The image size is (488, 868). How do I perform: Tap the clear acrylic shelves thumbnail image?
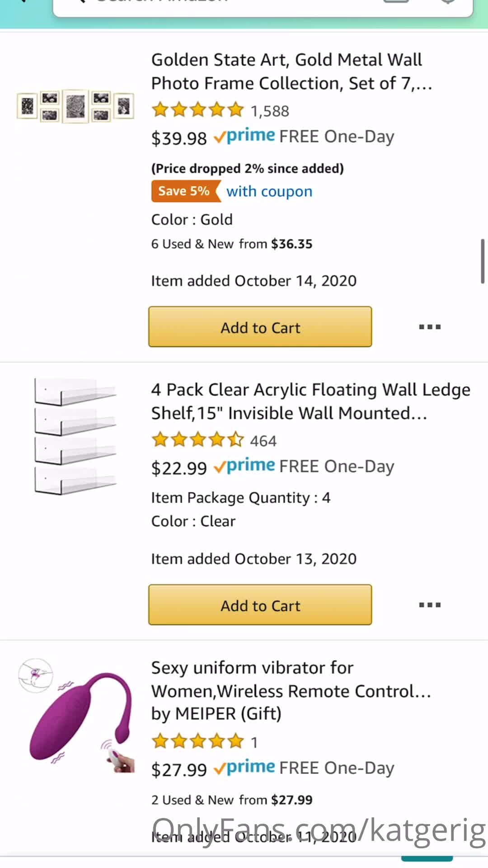point(75,436)
